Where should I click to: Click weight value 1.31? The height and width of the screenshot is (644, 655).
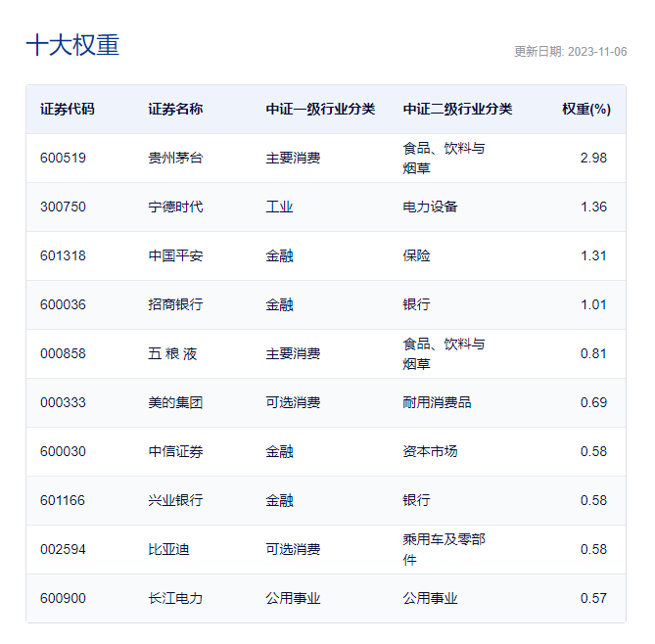593,255
